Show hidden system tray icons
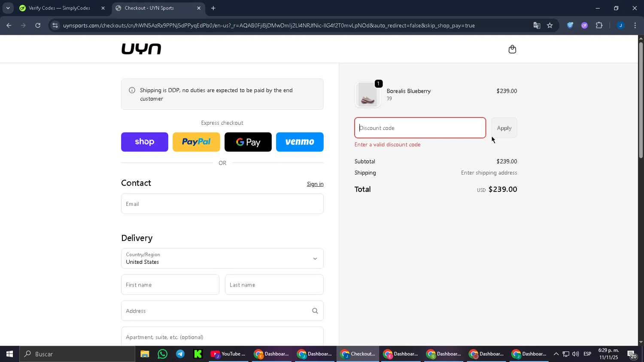 click(x=556, y=354)
